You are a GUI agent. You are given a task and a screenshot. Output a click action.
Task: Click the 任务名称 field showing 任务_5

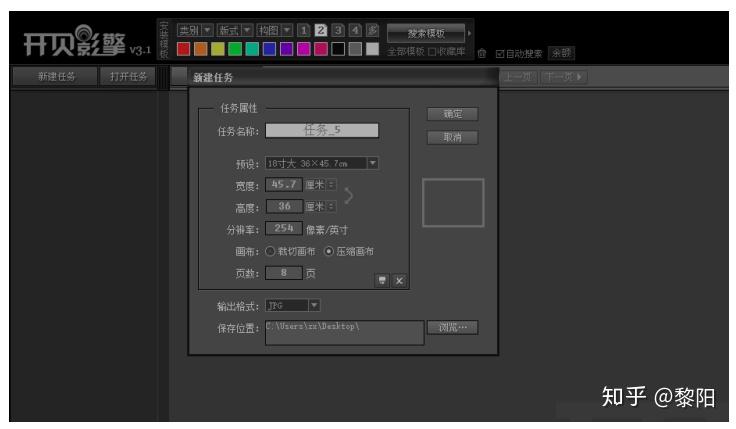[x=322, y=130]
